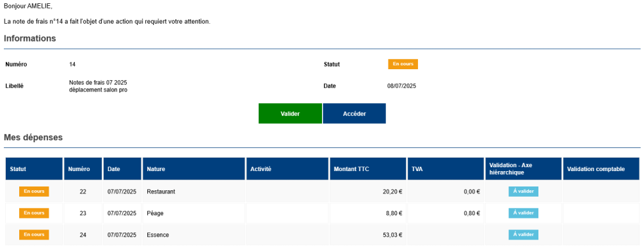Screen dimensions: 644x248
Task: Click En cours badge on expense 23
Action: tap(34, 213)
